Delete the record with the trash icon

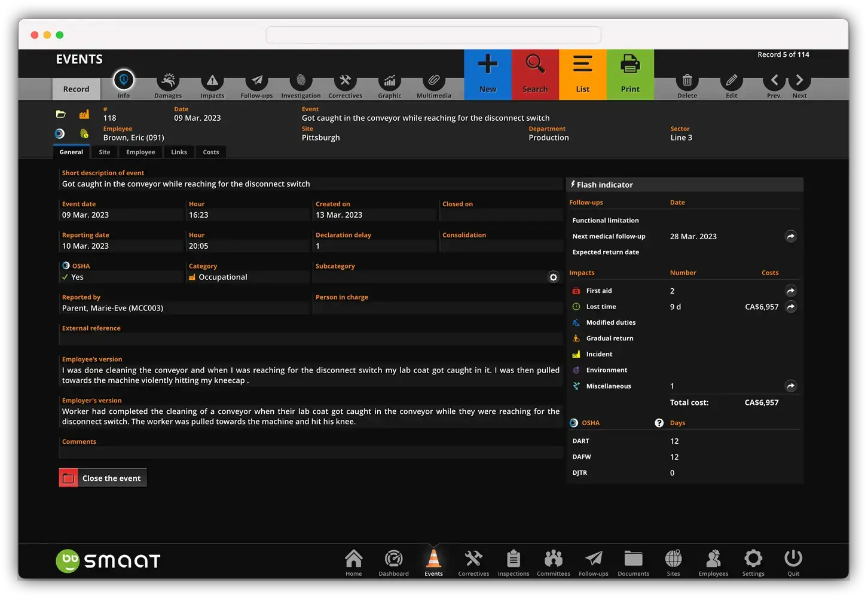pyautogui.click(x=687, y=80)
